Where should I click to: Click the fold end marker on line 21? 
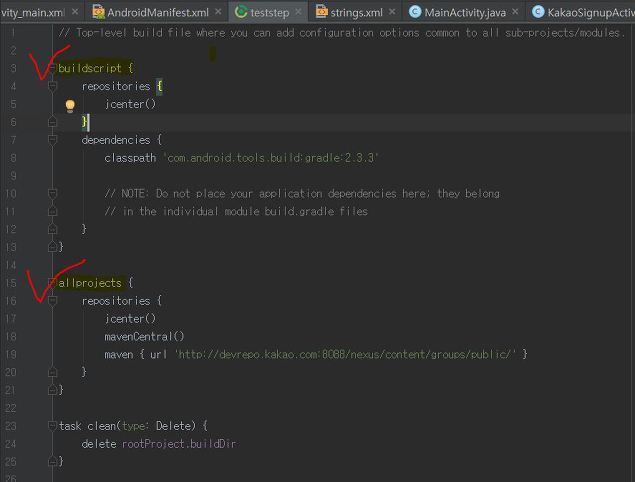coord(52,390)
